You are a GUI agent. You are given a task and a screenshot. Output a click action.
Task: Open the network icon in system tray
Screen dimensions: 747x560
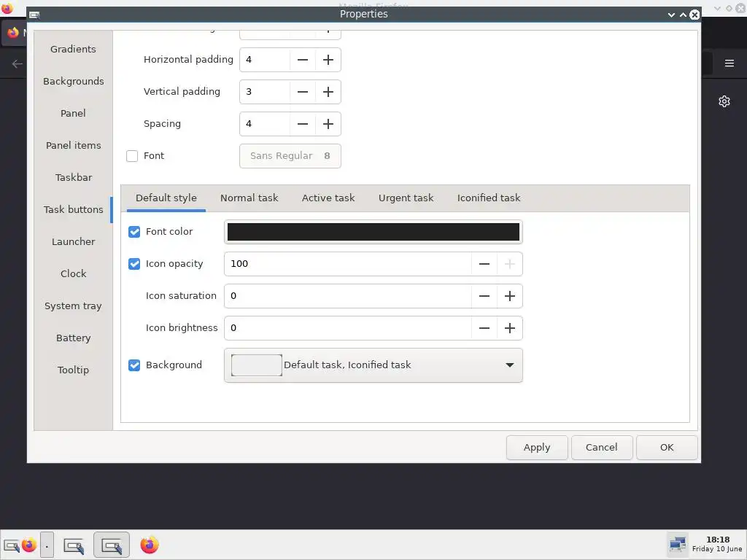678,544
